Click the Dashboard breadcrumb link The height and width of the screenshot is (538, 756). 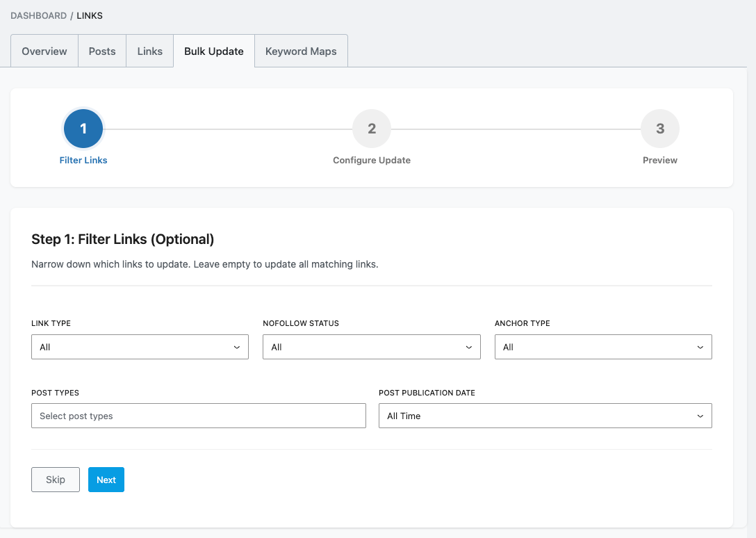(x=38, y=15)
